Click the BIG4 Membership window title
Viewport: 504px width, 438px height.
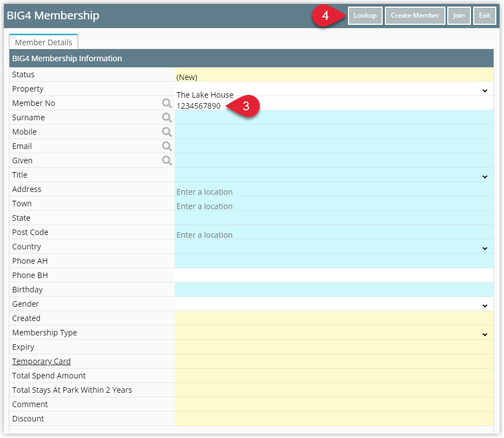point(53,15)
